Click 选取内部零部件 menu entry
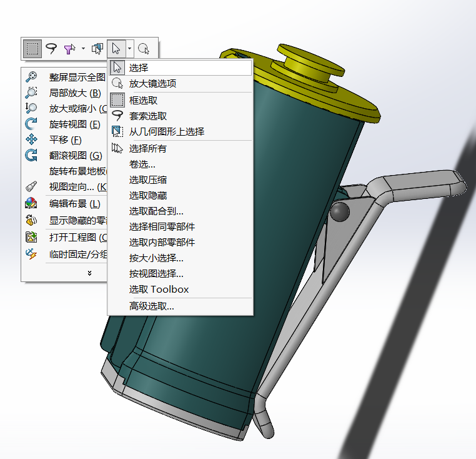This screenshot has height=459, width=476. point(181,242)
